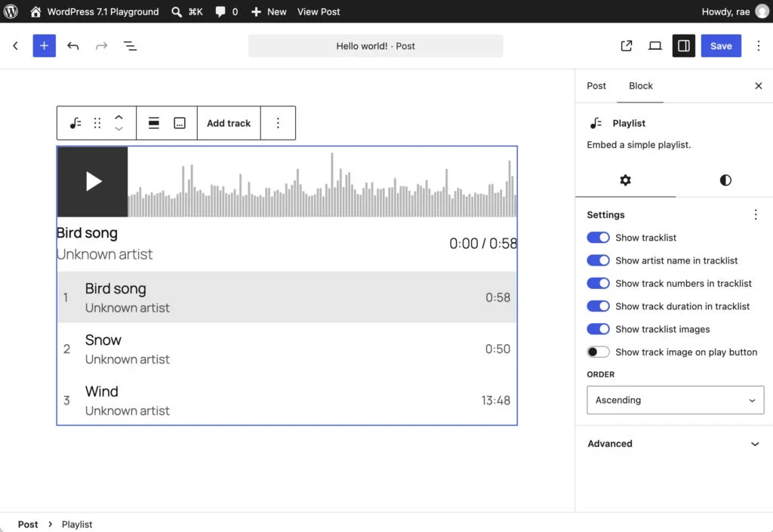Toggle Show artist name in tracklist
Screen dimensions: 773x532
click(598, 260)
